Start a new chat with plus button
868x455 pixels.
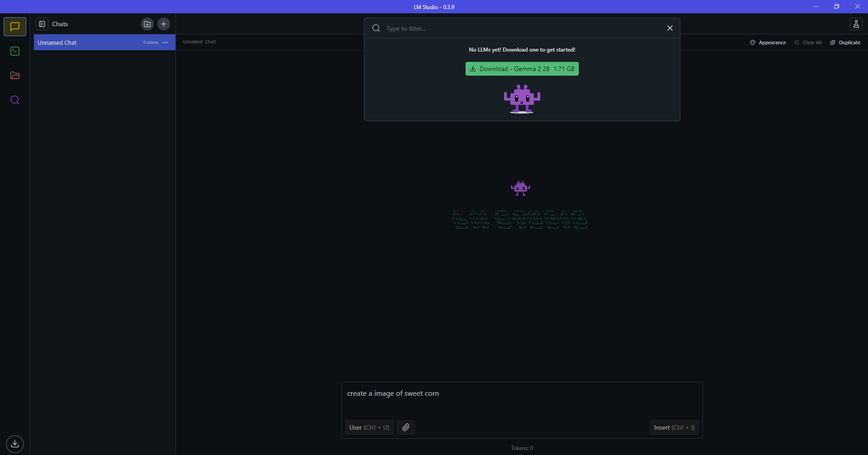click(x=164, y=24)
